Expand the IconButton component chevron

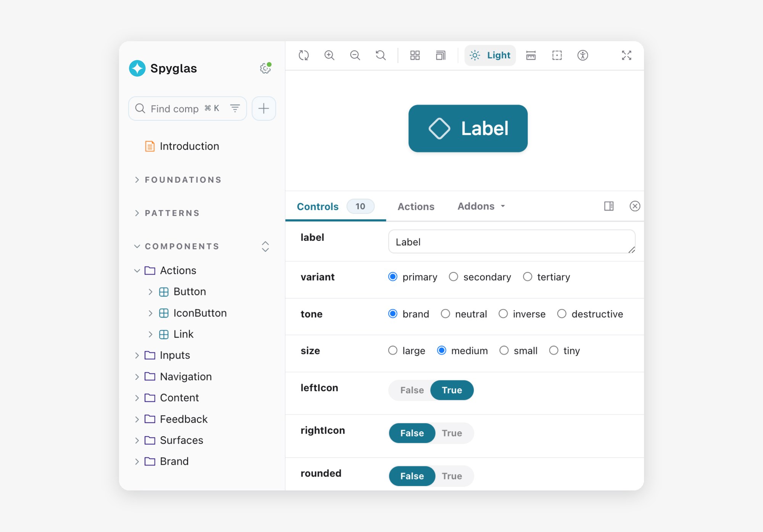(x=150, y=313)
